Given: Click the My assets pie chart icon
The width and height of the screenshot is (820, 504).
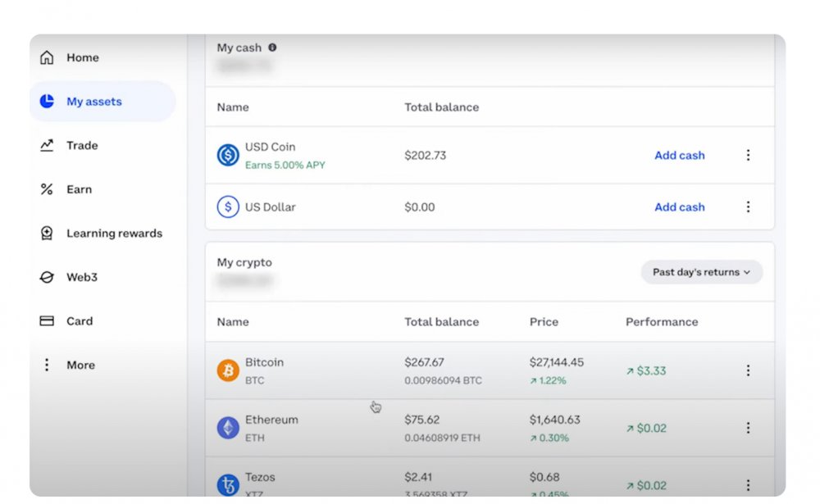Looking at the screenshot, I should pos(47,101).
